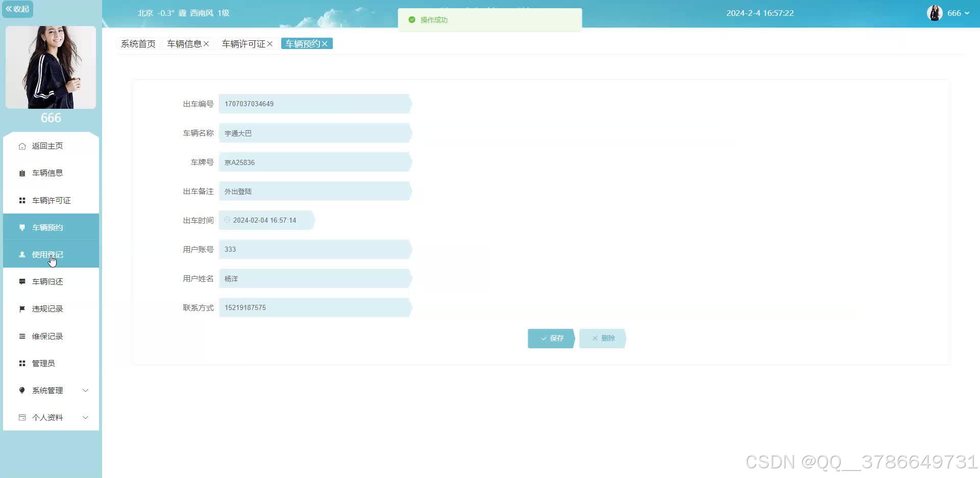Click the 出车编号 input field

[315, 104]
